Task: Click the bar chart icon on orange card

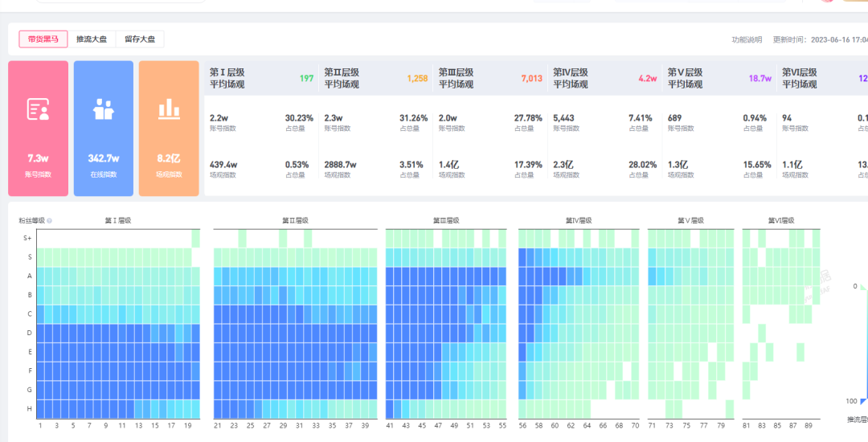Action: click(169, 108)
